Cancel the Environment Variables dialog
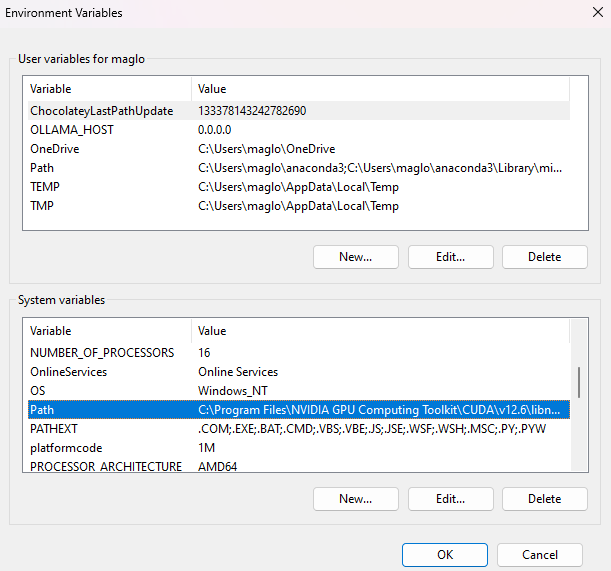611x571 pixels. [x=540, y=555]
